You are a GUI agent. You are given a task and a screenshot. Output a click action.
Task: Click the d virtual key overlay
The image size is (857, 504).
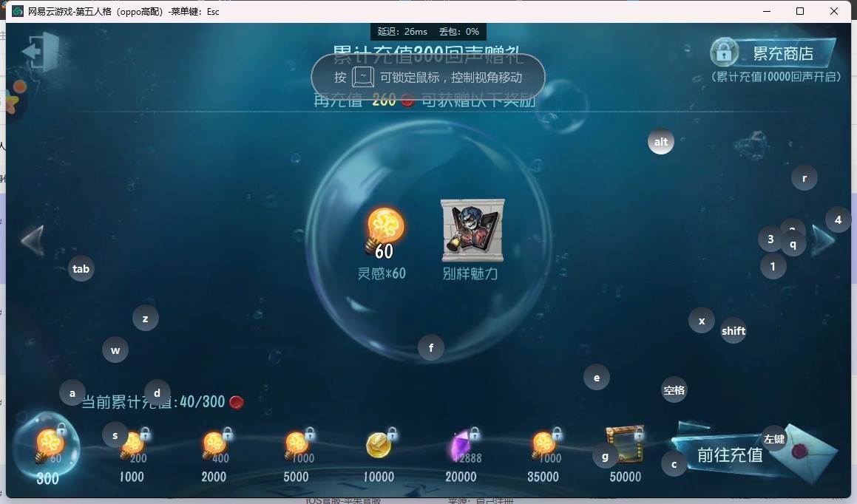click(x=157, y=392)
